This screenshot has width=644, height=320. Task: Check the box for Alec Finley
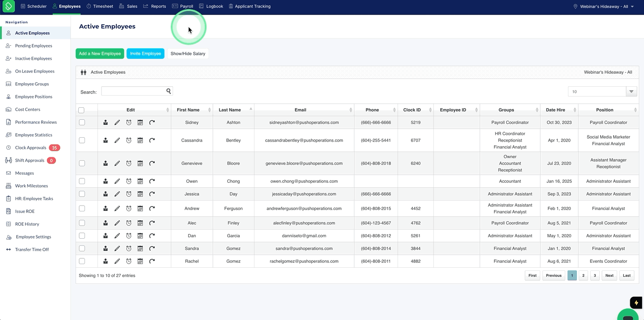[x=82, y=223]
